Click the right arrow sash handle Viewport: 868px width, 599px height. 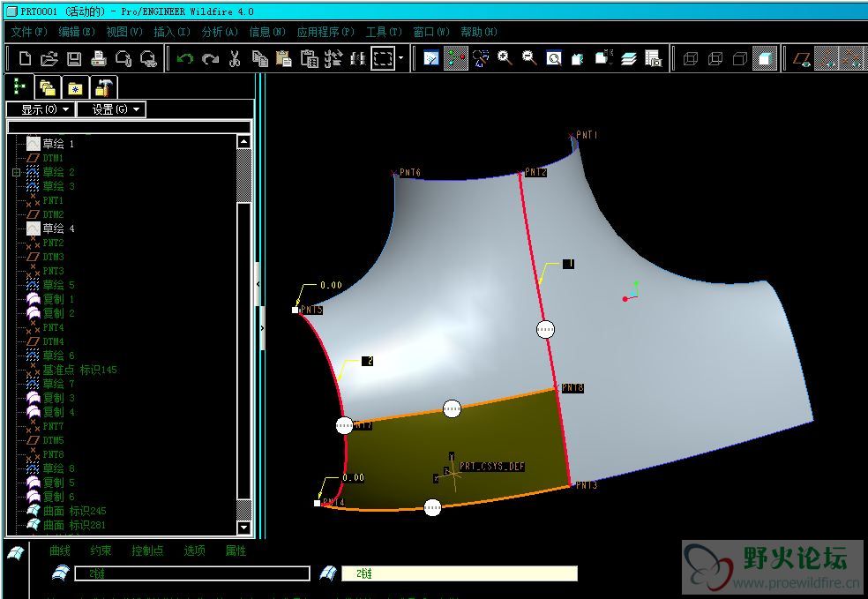(x=262, y=328)
